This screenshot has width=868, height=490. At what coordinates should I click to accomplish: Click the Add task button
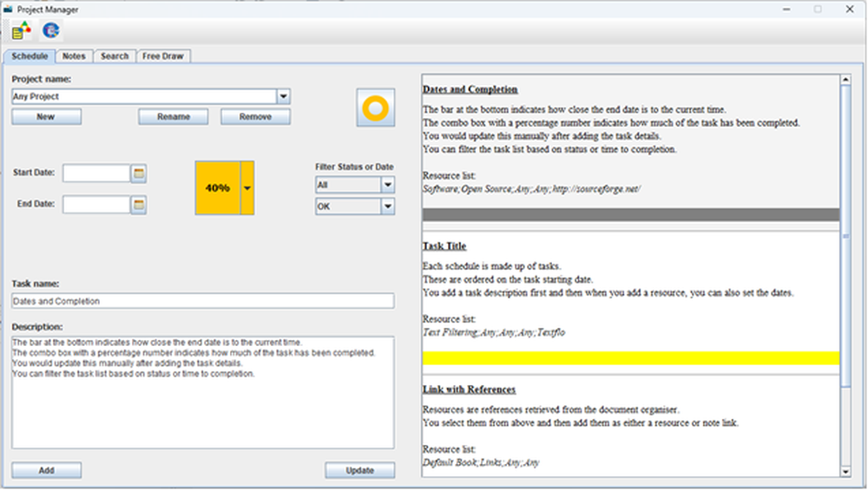point(47,470)
